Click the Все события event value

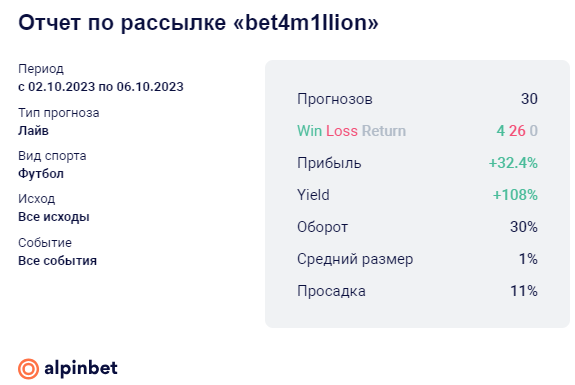pyautogui.click(x=58, y=261)
